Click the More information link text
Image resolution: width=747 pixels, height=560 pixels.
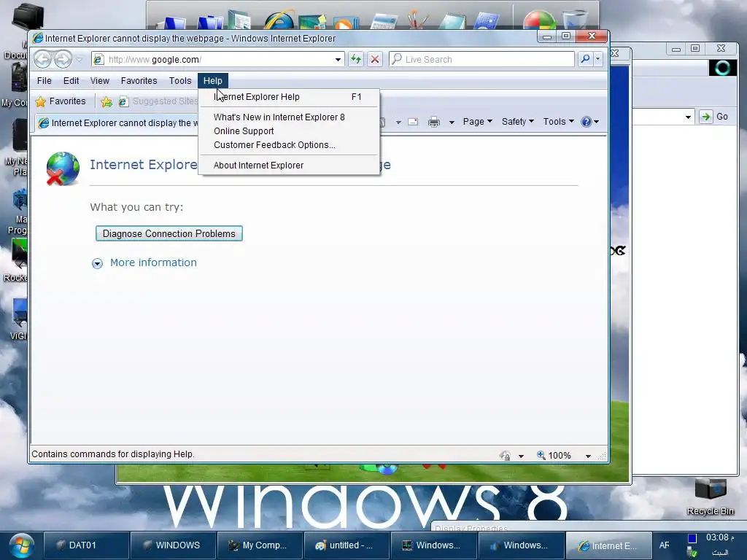pyautogui.click(x=153, y=262)
